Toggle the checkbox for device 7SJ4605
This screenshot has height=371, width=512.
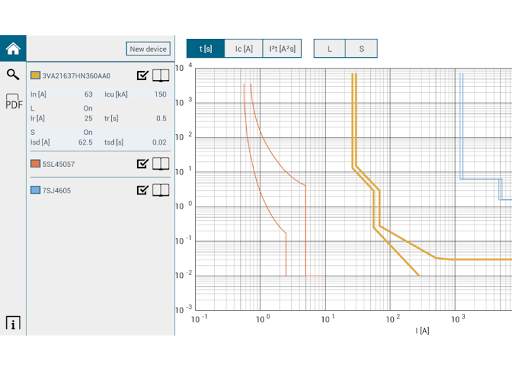(x=142, y=190)
